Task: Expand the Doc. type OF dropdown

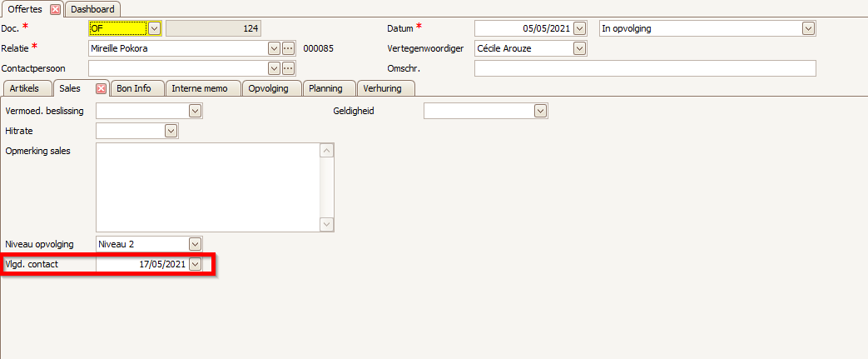Action: click(x=155, y=28)
